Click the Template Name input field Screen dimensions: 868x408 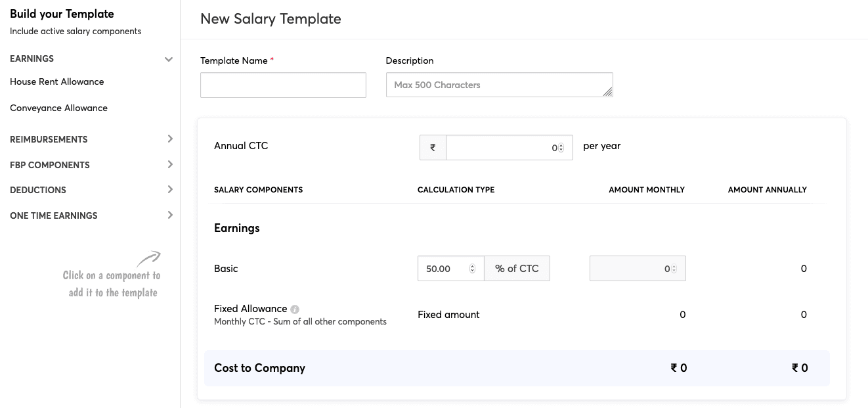click(x=282, y=85)
